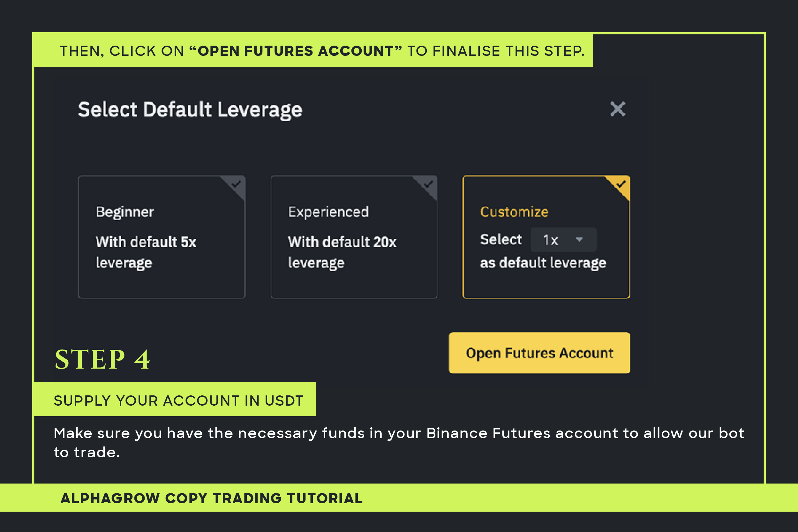The height and width of the screenshot is (532, 798).
Task: Click the "Select Default Leverage" title
Action: [190, 109]
